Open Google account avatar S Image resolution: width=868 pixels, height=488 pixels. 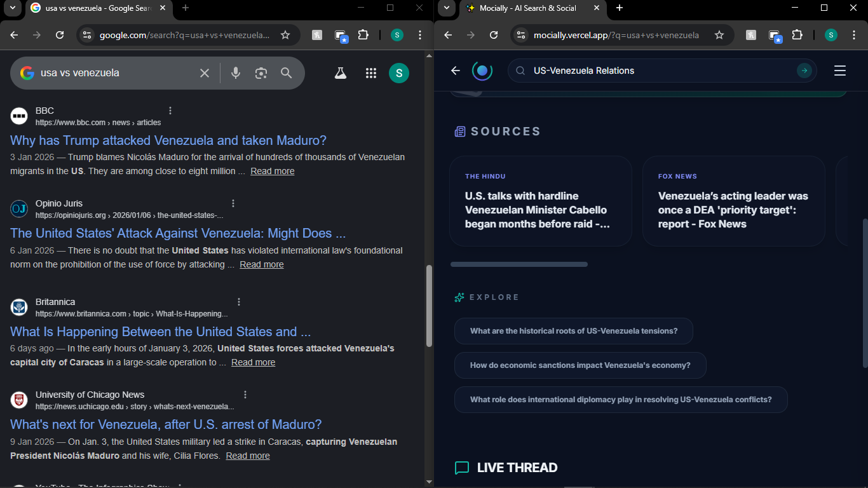(399, 73)
